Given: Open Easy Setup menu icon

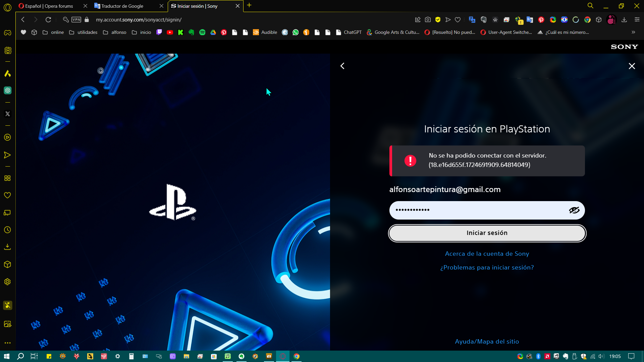Looking at the screenshot, I should pos(637,20).
